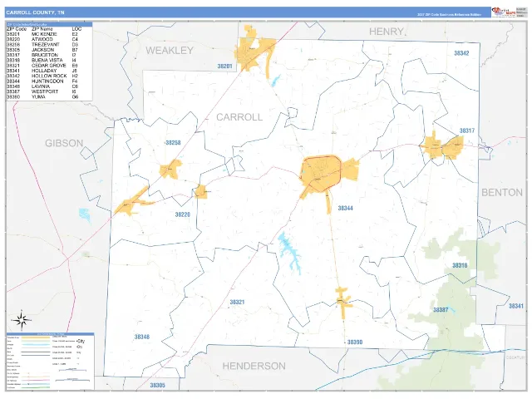The height and width of the screenshot is (399, 532).
Task: Click the WEAKLEY county label
Action: coord(170,51)
